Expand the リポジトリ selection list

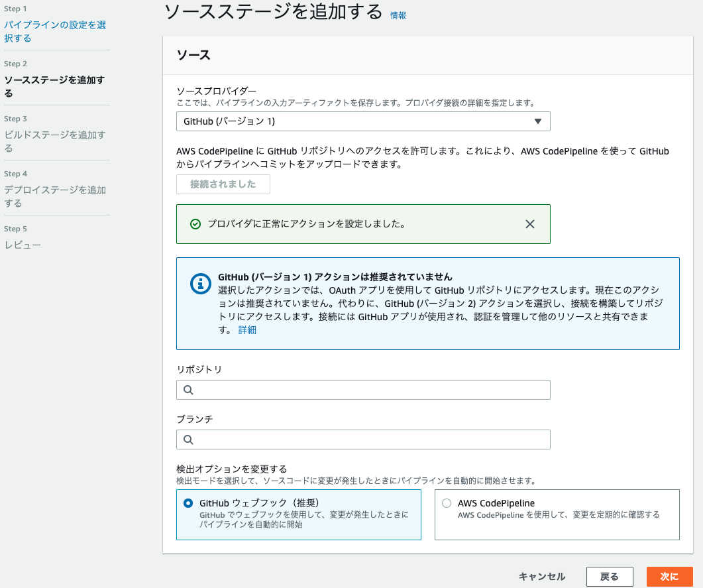coord(363,389)
